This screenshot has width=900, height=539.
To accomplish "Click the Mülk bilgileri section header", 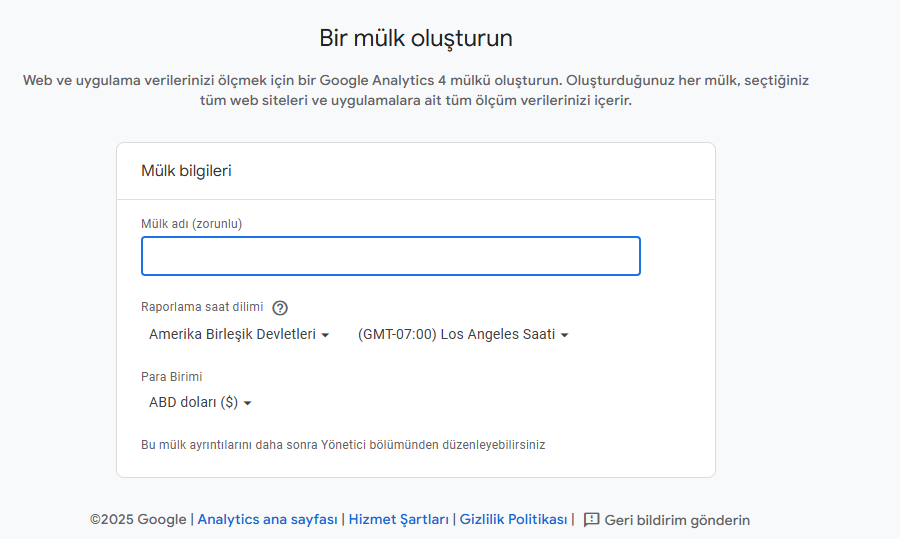I will (x=186, y=171).
